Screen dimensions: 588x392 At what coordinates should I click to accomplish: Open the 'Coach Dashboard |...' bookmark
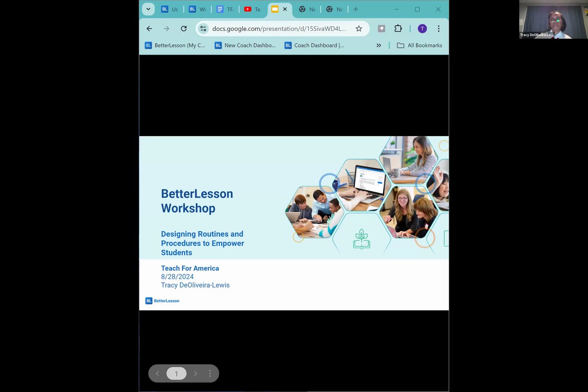315,45
